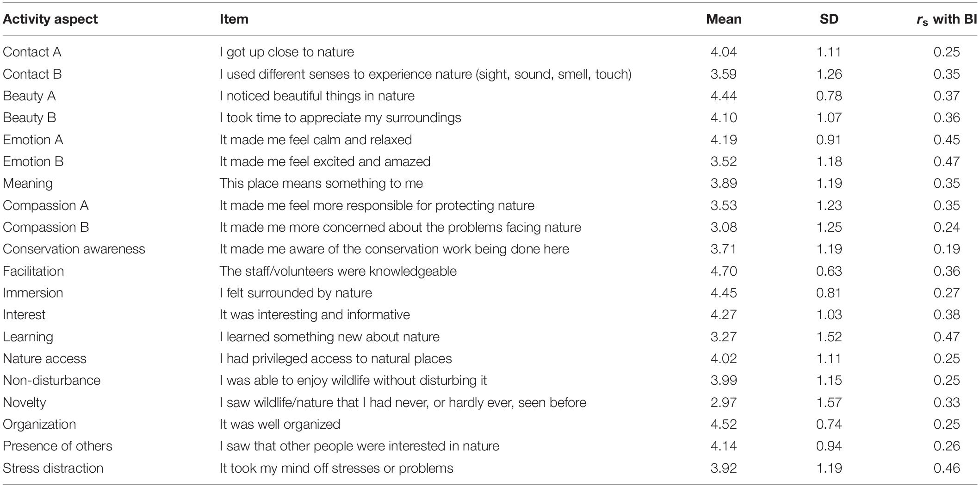Click the Conservation awareness correlation 0.19

pos(947,249)
